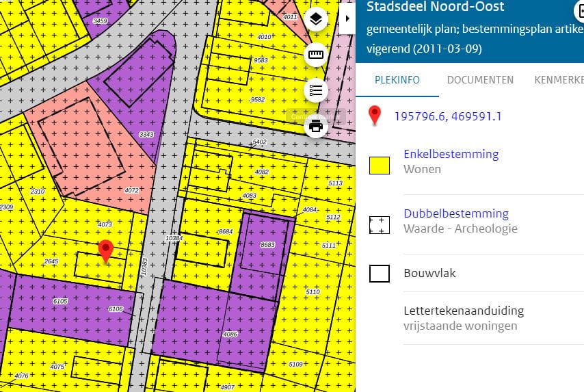Click the red marker pin on map

coord(106,251)
